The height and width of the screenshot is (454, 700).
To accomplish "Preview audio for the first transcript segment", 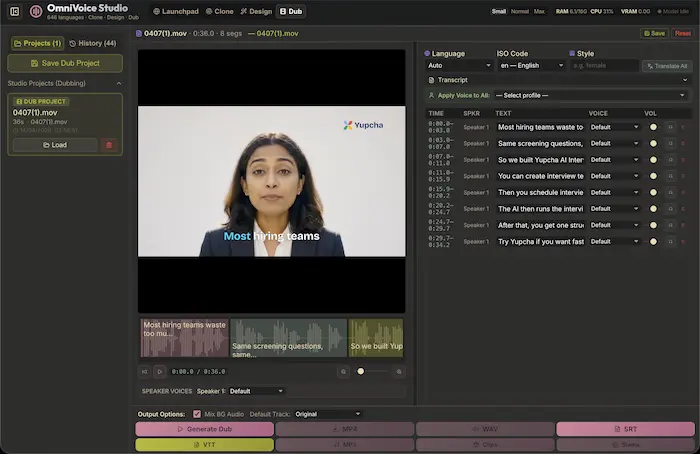I will point(668,127).
